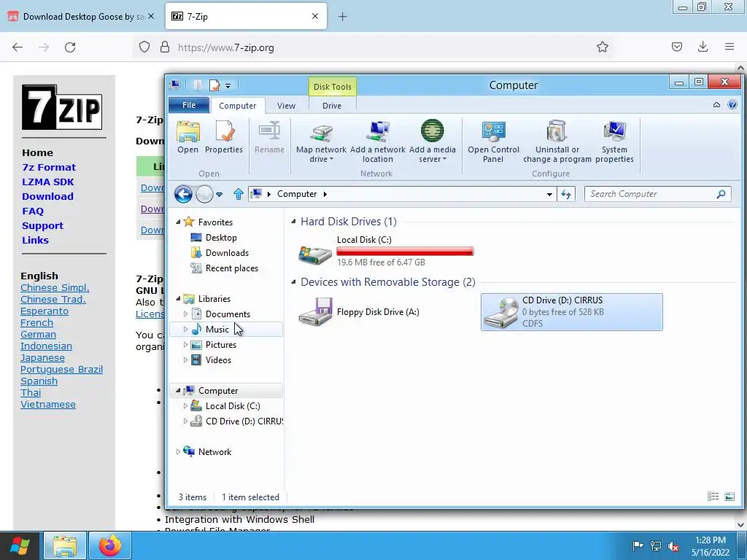747x560 pixels.
Task: Open the Customize Quick Access Toolbar dropdown
Action: [228, 86]
